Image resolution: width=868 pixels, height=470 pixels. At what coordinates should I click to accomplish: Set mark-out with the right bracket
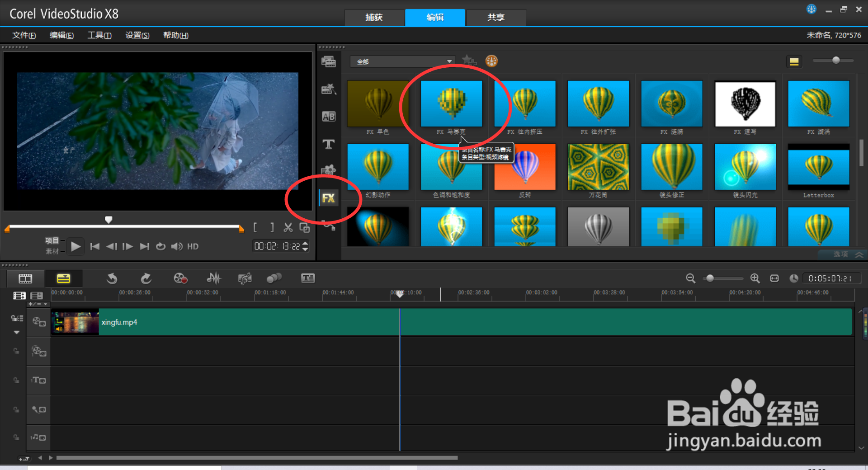272,227
